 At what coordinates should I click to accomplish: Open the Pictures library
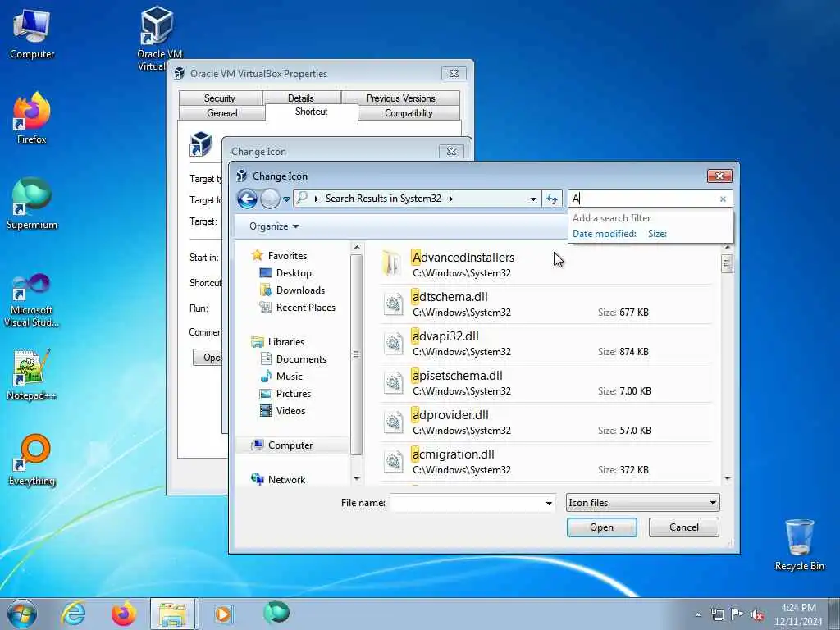pyautogui.click(x=294, y=393)
